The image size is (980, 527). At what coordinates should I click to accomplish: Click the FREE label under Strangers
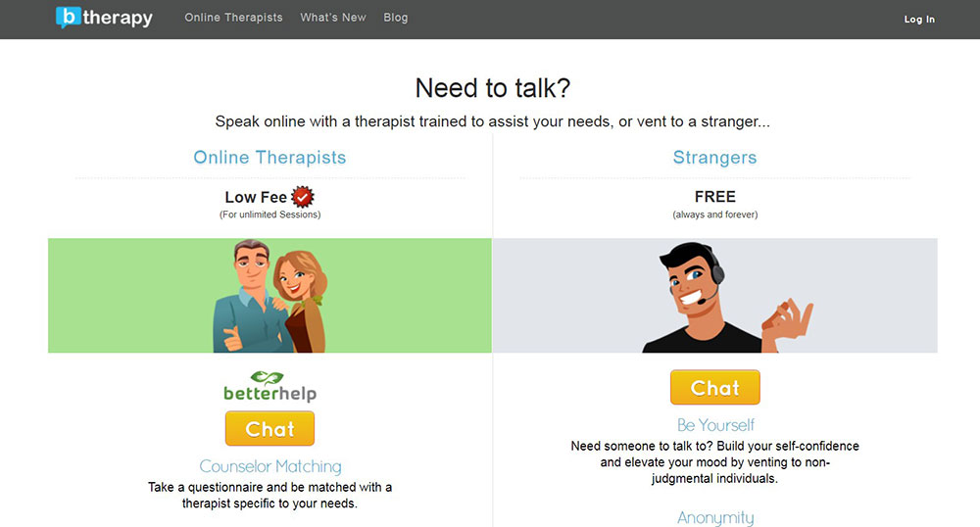coord(715,197)
